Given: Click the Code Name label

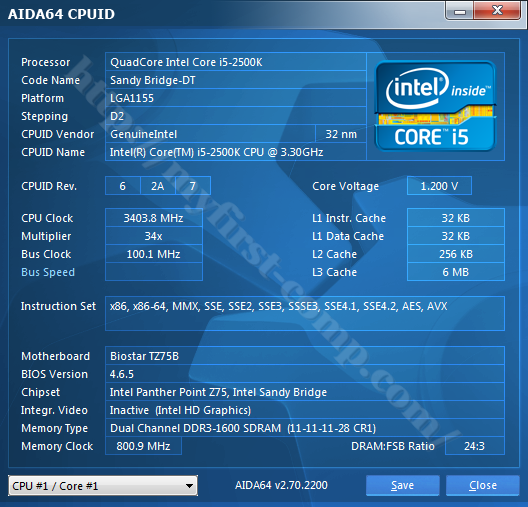Looking at the screenshot, I should click(51, 80).
